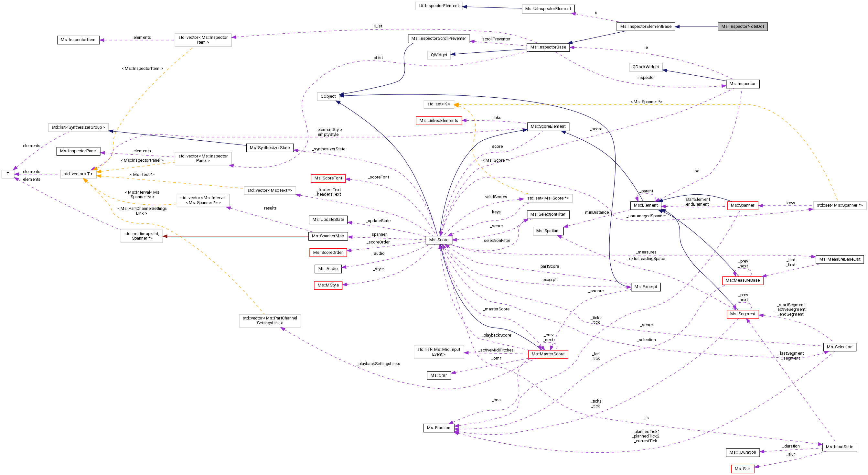868x475 pixels.
Task: Open the Ms::InspectorItem node
Action: (x=78, y=40)
